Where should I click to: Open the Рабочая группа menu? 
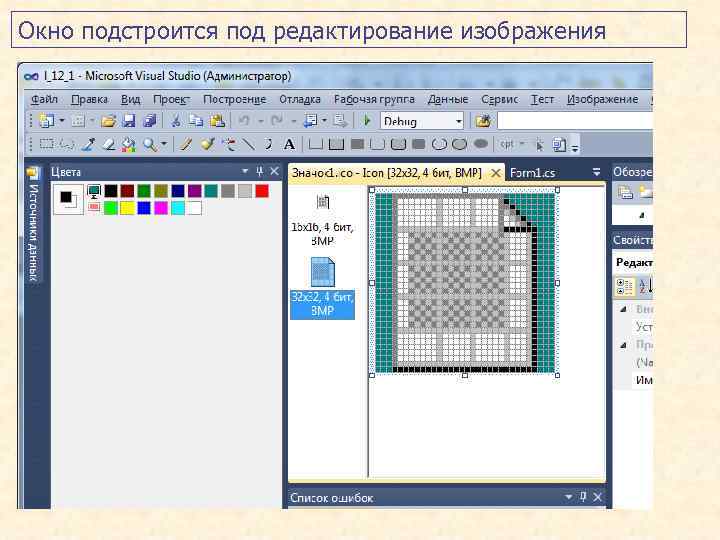click(x=374, y=99)
